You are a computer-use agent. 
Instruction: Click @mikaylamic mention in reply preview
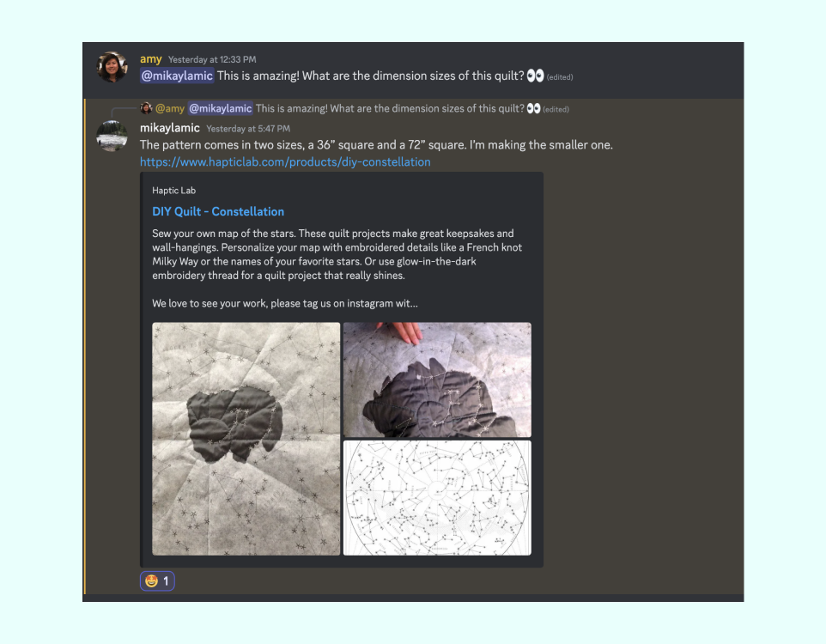point(220,108)
